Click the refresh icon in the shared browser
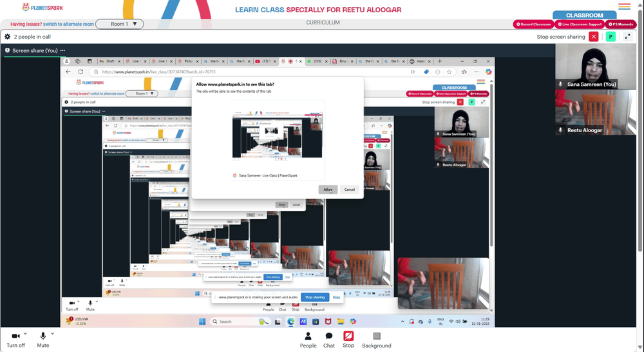 coord(80,72)
